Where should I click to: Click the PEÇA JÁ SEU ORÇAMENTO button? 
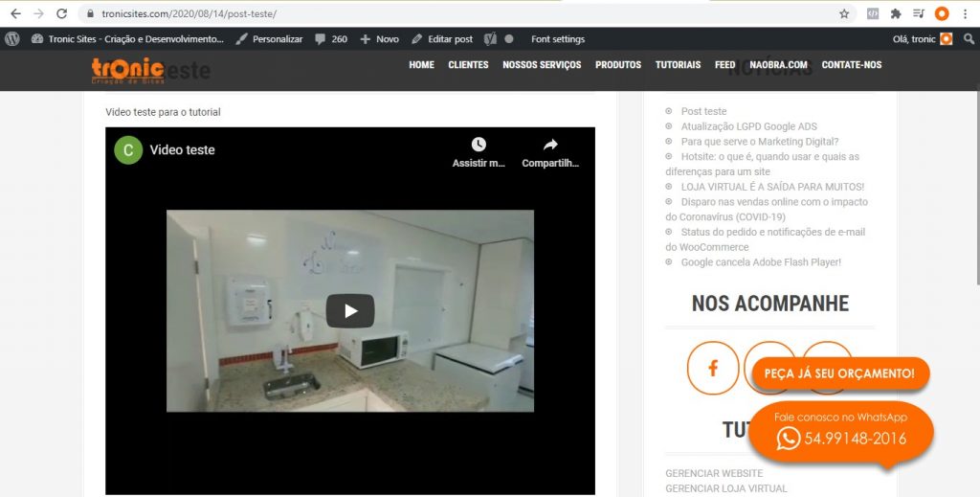coord(839,373)
